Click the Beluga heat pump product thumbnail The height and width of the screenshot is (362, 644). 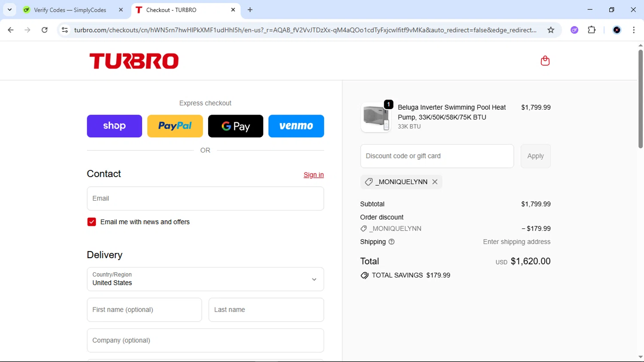point(376,117)
